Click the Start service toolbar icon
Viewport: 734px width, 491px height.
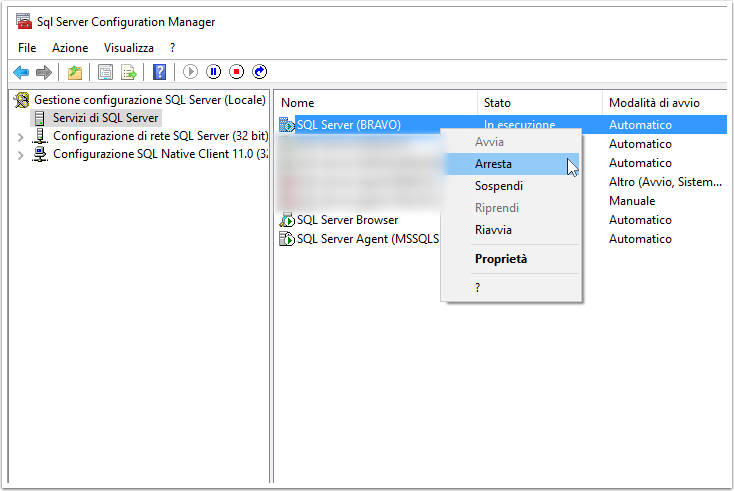point(190,72)
